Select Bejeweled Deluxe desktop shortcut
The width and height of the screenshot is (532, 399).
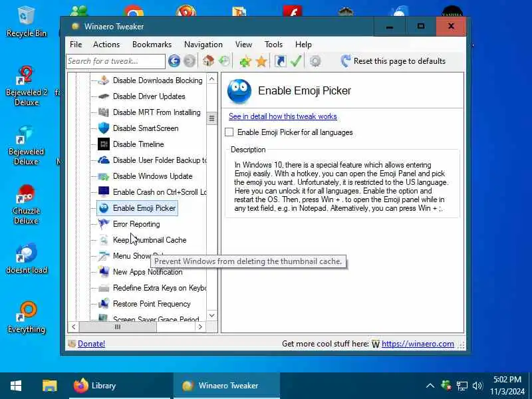coord(26,146)
